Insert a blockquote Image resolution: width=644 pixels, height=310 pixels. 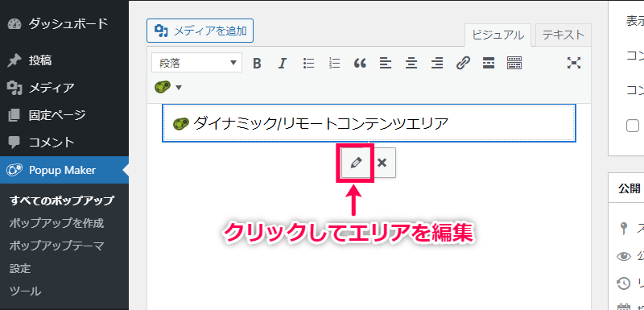[360, 64]
